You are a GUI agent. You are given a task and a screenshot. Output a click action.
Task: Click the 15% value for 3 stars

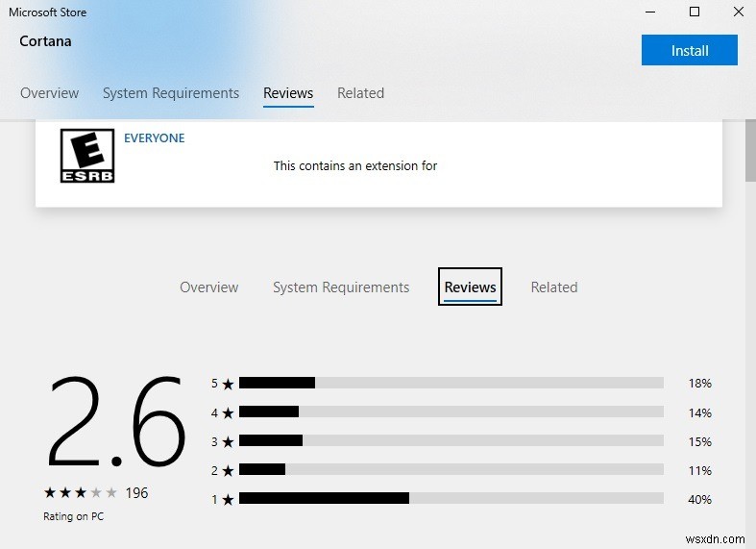699,441
